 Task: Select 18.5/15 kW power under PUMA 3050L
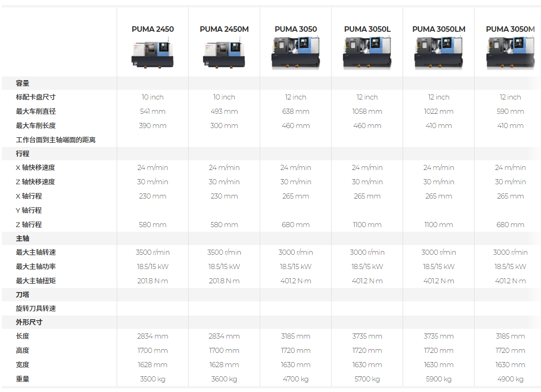(x=367, y=266)
